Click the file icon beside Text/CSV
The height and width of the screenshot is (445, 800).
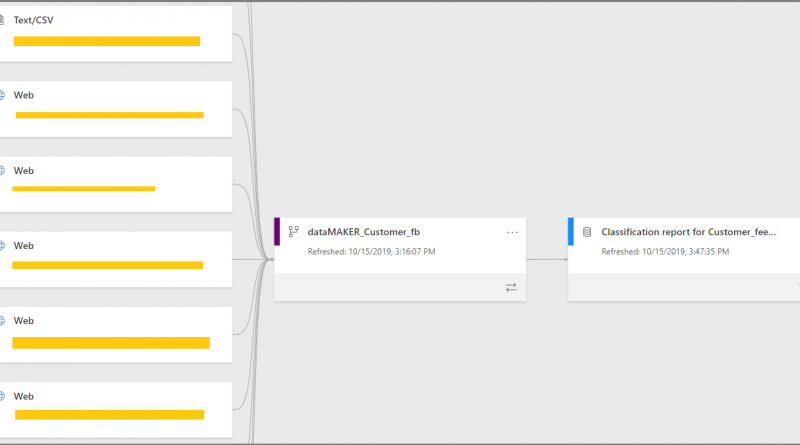[x=2, y=19]
